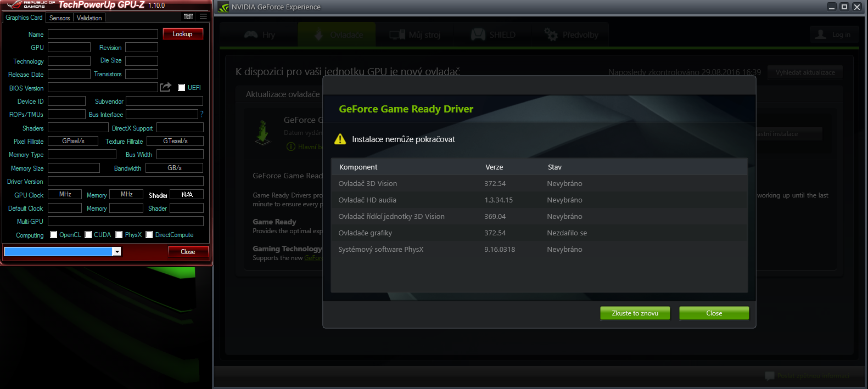The width and height of the screenshot is (868, 389).
Task: Switch to the Můj stroj tab
Action: 415,35
